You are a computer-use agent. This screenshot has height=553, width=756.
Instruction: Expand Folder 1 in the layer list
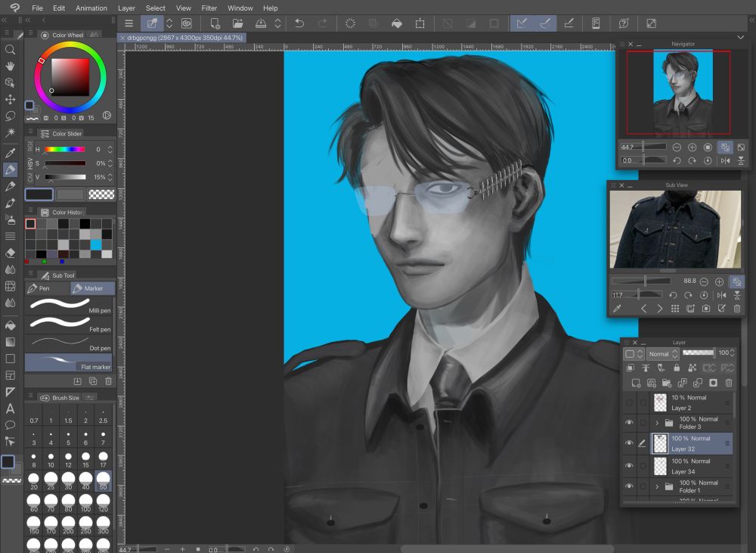(657, 486)
